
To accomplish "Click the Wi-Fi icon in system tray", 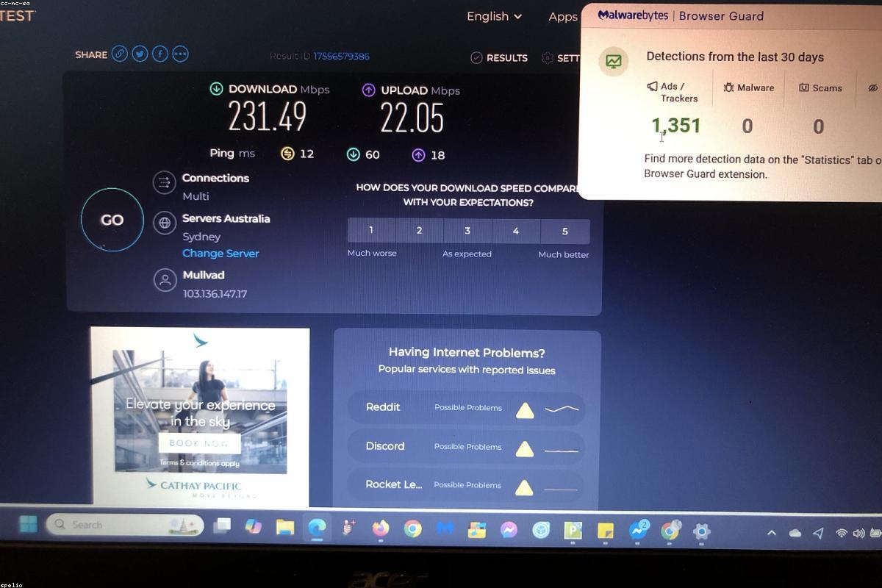I will 842,534.
